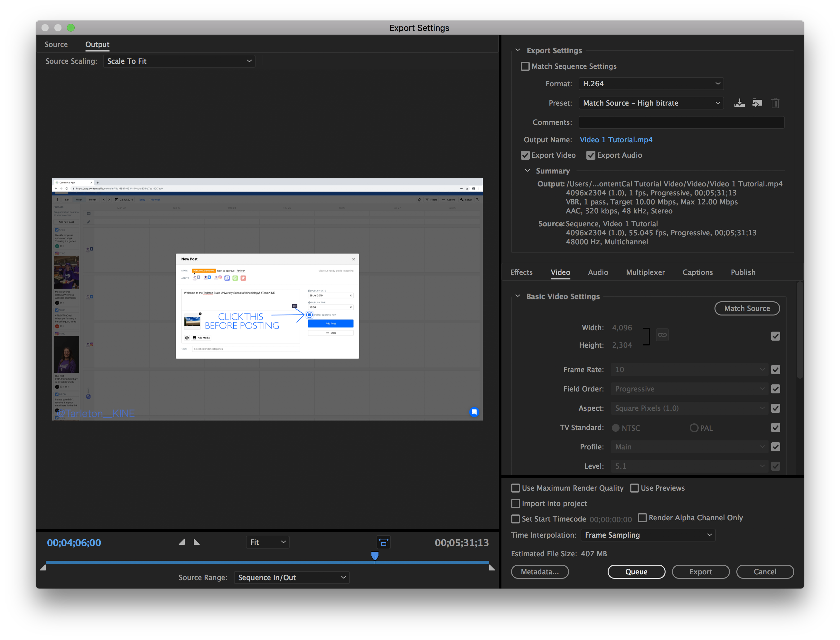Open the Preset dropdown
Image resolution: width=840 pixels, height=640 pixels.
651,103
